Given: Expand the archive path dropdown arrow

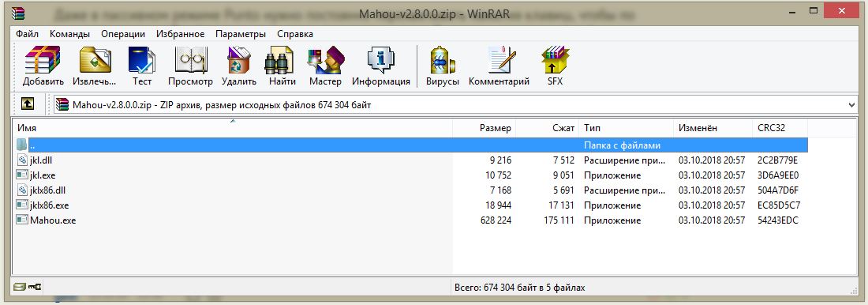Looking at the screenshot, I should point(851,105).
